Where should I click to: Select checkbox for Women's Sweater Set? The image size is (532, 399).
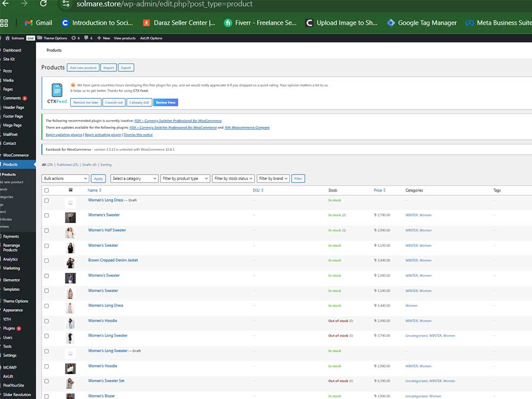pos(46,381)
